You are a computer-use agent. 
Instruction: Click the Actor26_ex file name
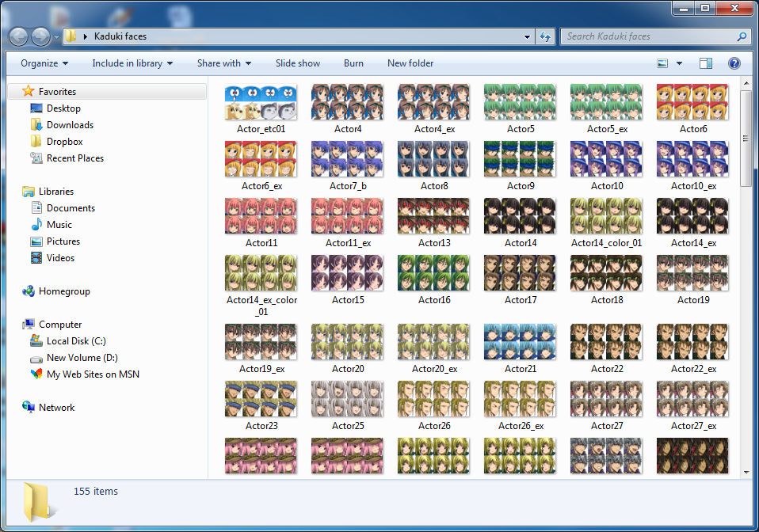[x=521, y=426]
